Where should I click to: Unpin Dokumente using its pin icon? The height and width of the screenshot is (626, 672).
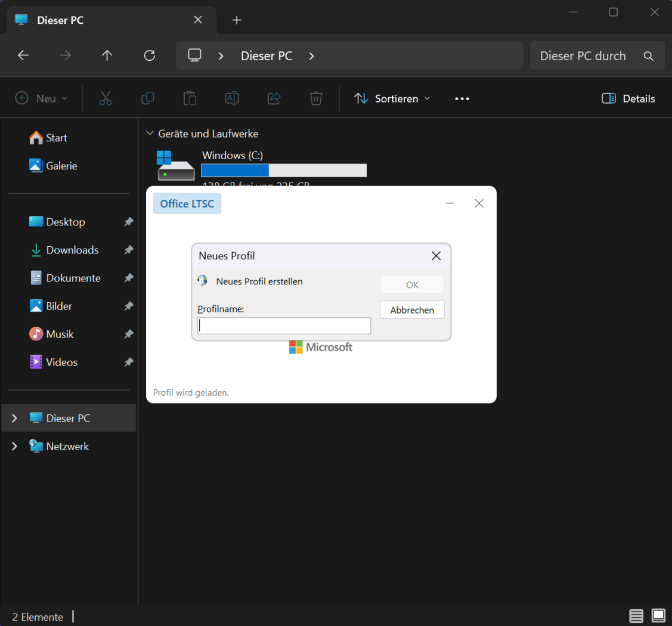point(129,278)
